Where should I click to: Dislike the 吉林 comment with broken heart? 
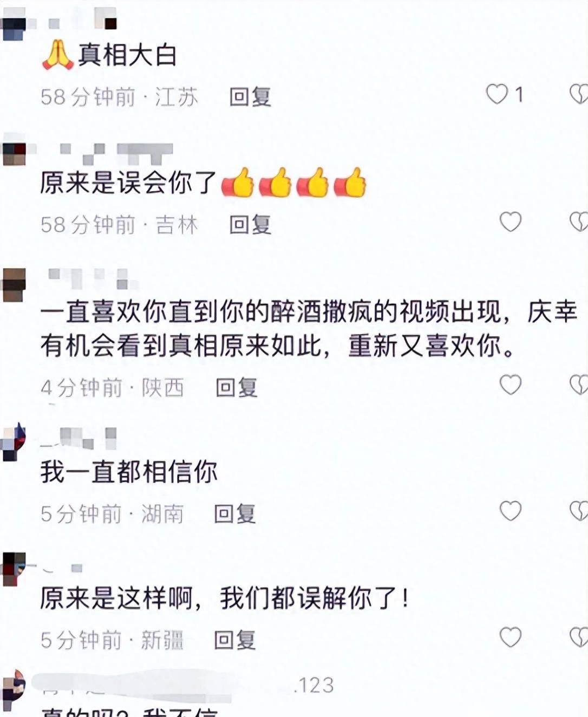tap(579, 222)
